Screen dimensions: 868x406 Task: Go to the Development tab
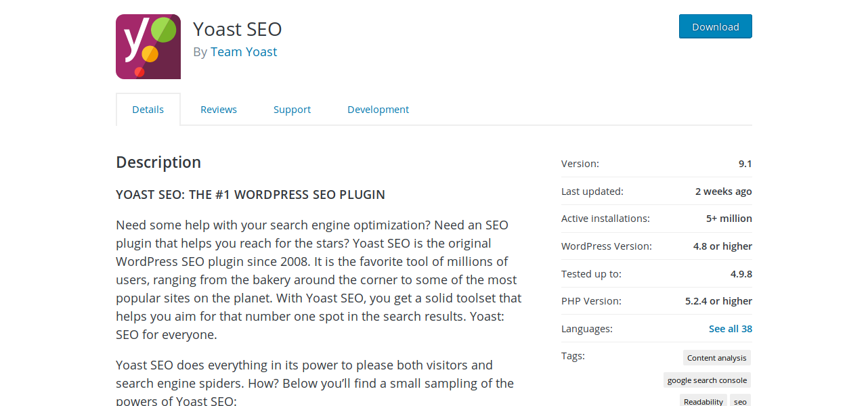click(378, 110)
